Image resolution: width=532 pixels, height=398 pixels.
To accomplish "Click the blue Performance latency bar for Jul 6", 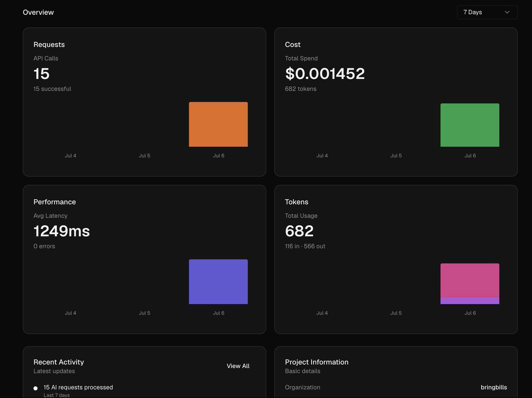I will 218,282.
